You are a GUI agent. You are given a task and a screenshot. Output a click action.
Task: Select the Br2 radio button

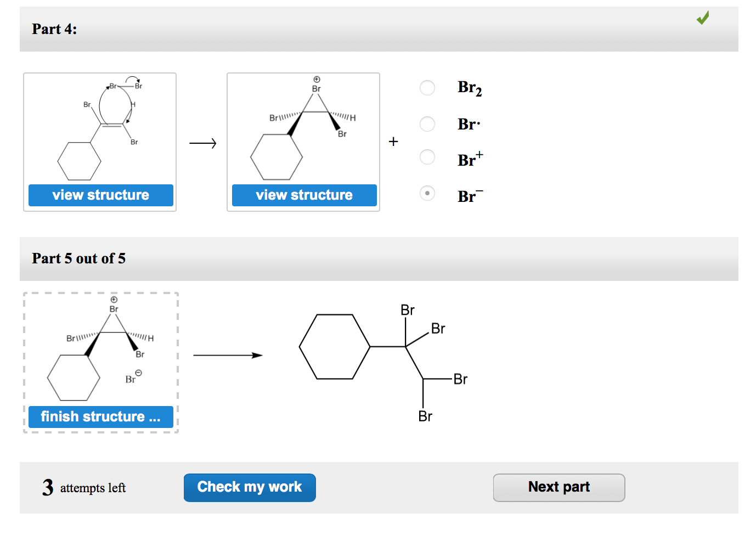pyautogui.click(x=427, y=88)
